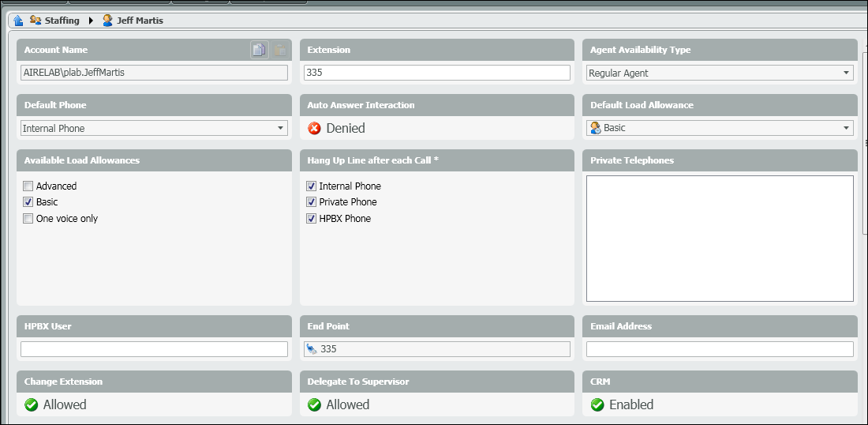The width and height of the screenshot is (868, 425).
Task: Click the red Denied icon for Auto Answer
Action: tap(315, 128)
